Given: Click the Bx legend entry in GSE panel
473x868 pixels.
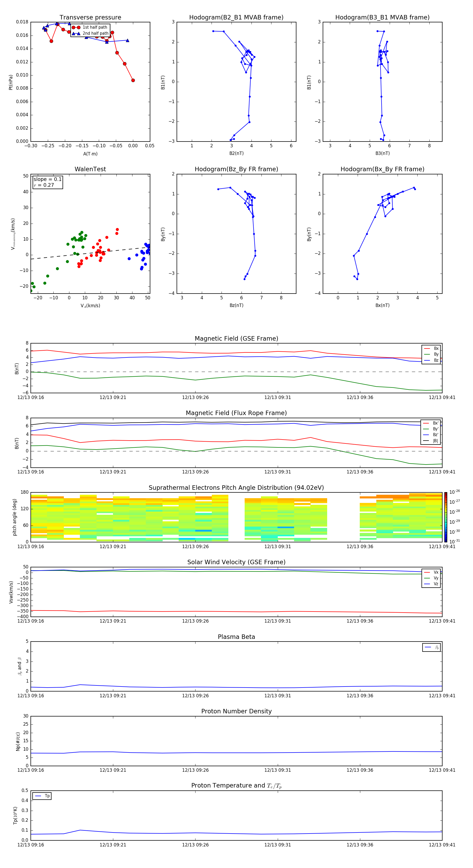Looking at the screenshot, I should 431,349.
